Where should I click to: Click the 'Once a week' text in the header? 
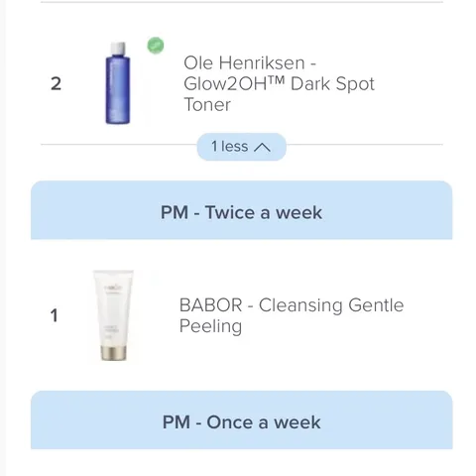pyautogui.click(x=264, y=422)
